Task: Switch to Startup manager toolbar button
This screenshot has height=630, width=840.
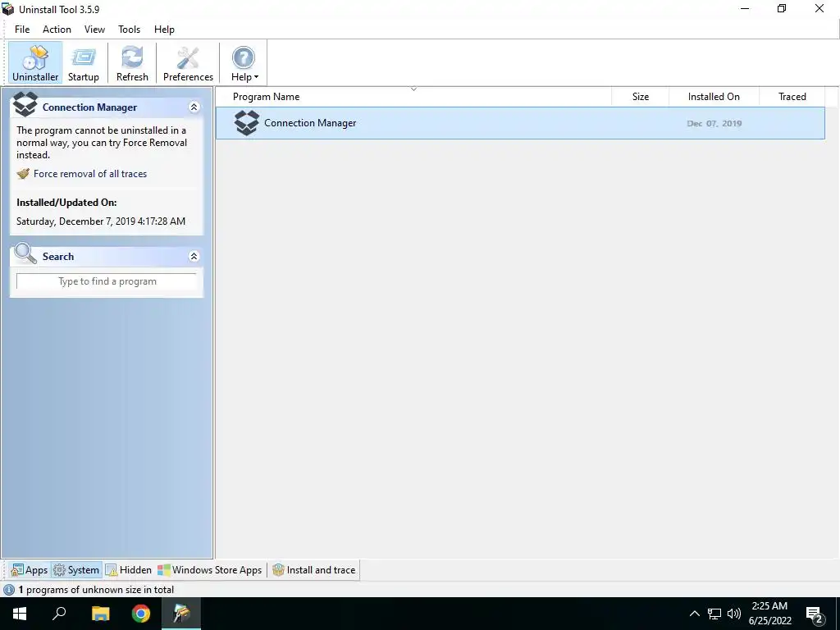Action: point(84,62)
